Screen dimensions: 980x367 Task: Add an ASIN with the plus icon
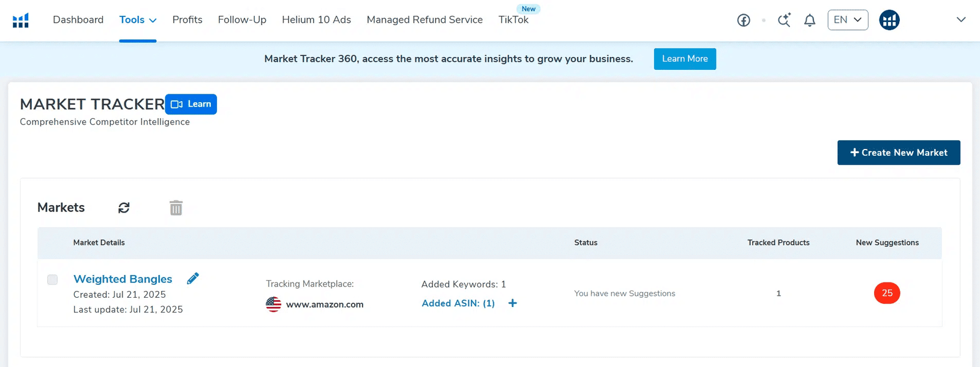tap(513, 303)
